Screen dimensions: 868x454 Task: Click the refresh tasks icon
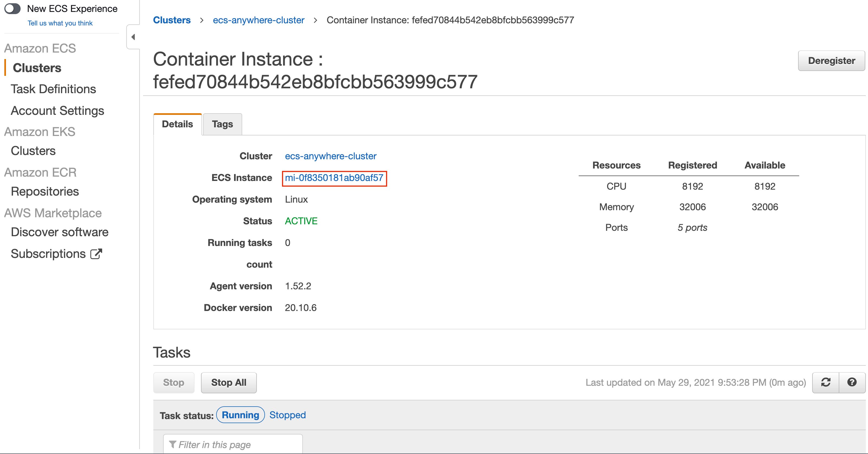[x=825, y=382]
